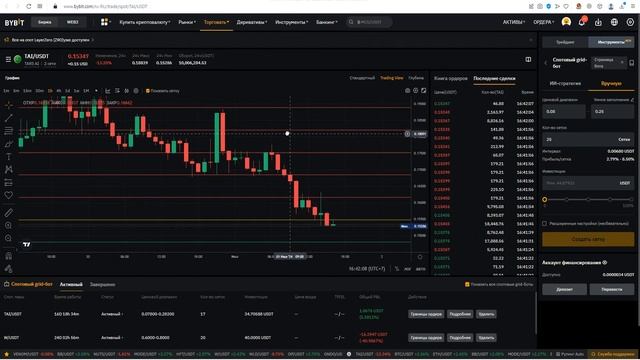Click the Transfer button
640x360 pixels.
(x=612, y=289)
